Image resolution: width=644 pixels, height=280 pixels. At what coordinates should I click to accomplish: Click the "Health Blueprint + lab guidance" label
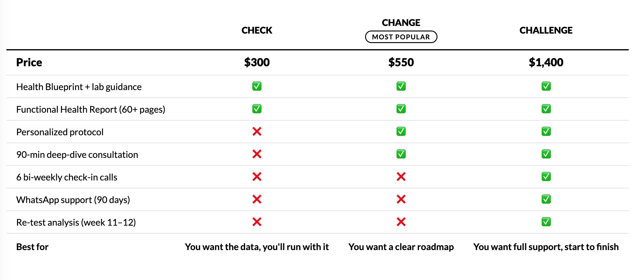[79, 87]
